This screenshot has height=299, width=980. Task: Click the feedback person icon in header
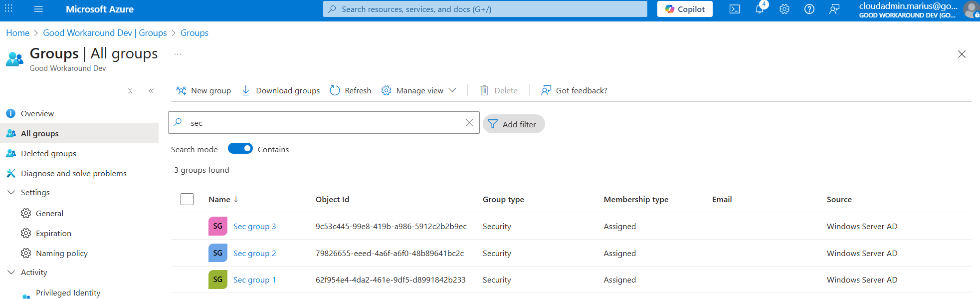tap(834, 9)
